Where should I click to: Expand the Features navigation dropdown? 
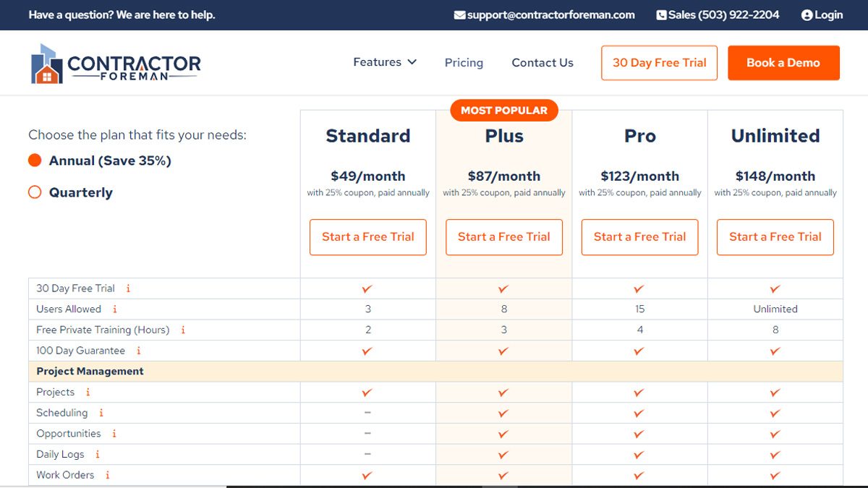click(x=385, y=62)
